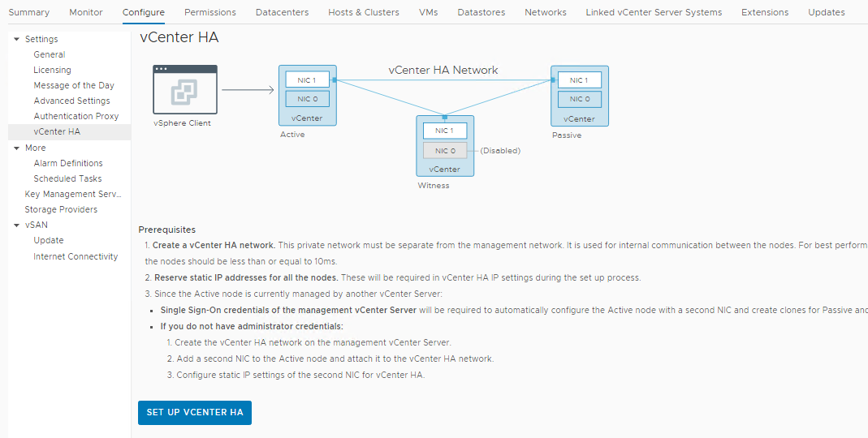The width and height of the screenshot is (868, 438).
Task: Click the Witness node label
Action: pos(434,185)
